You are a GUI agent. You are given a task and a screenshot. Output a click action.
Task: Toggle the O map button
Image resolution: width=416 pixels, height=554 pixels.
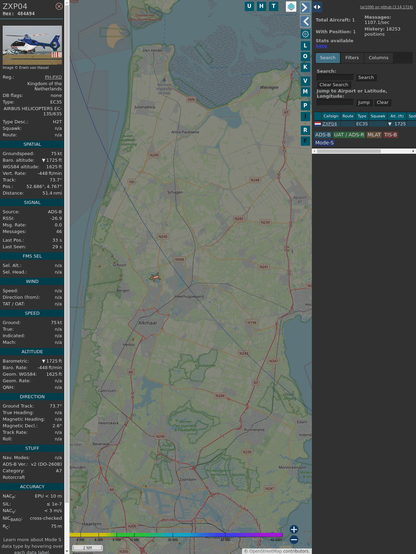305,56
